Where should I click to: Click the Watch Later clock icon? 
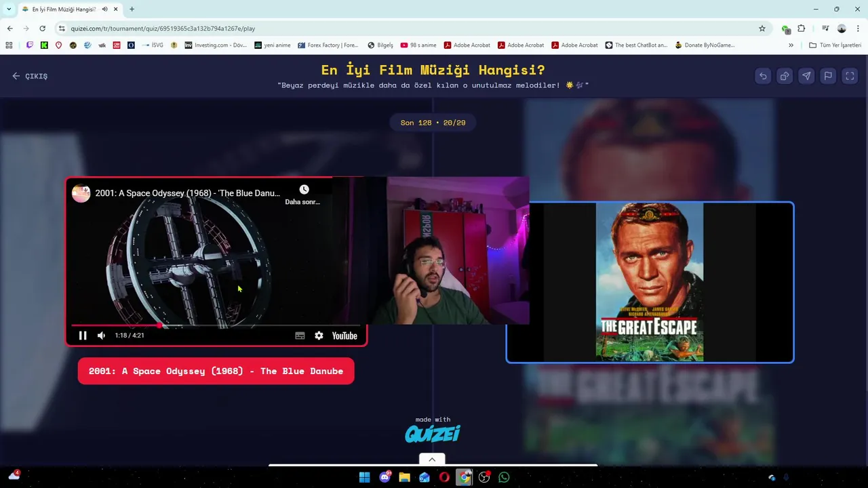pyautogui.click(x=304, y=189)
